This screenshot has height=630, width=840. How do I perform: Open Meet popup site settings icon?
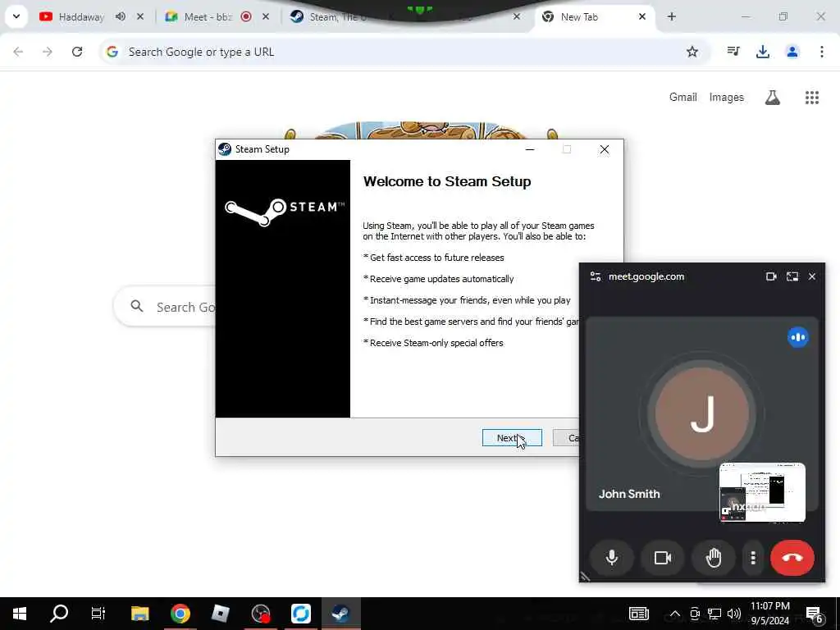(x=596, y=276)
